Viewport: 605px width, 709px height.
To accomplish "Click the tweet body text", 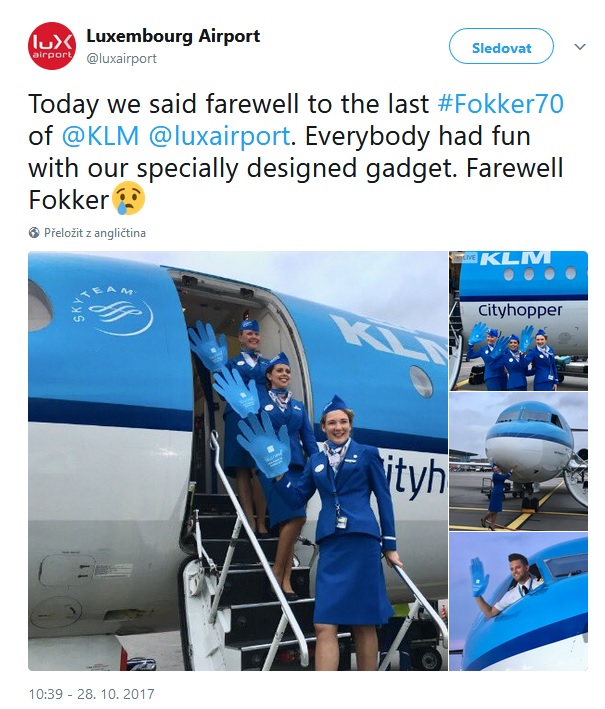I will [x=296, y=151].
